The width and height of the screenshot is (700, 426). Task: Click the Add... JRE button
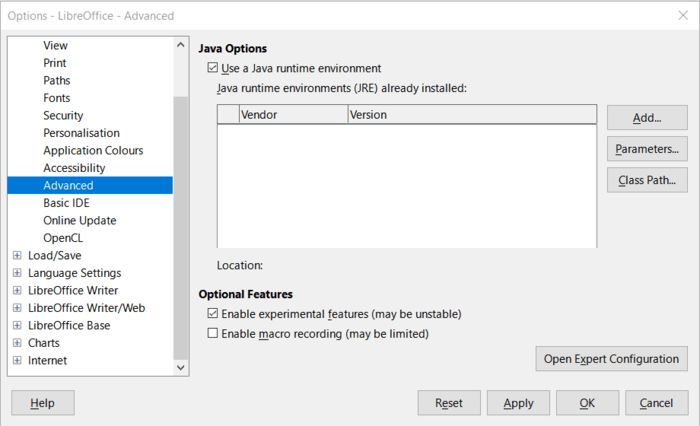pos(647,118)
